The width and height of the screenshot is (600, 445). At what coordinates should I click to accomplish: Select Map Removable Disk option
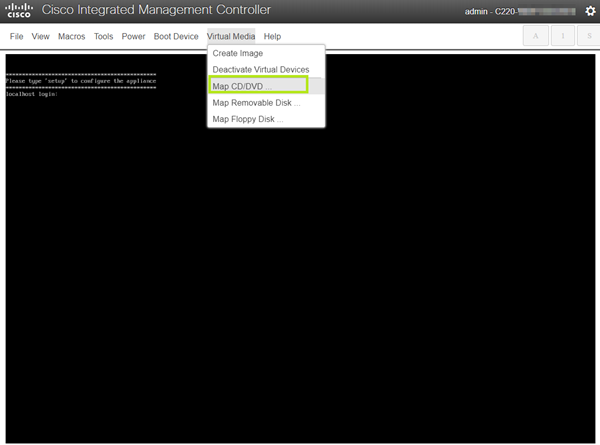tap(266, 103)
